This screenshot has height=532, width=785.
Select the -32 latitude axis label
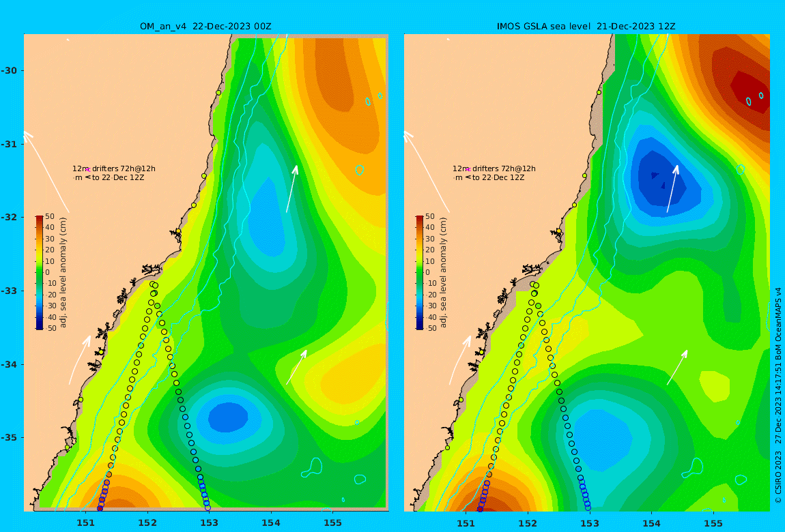8,217
